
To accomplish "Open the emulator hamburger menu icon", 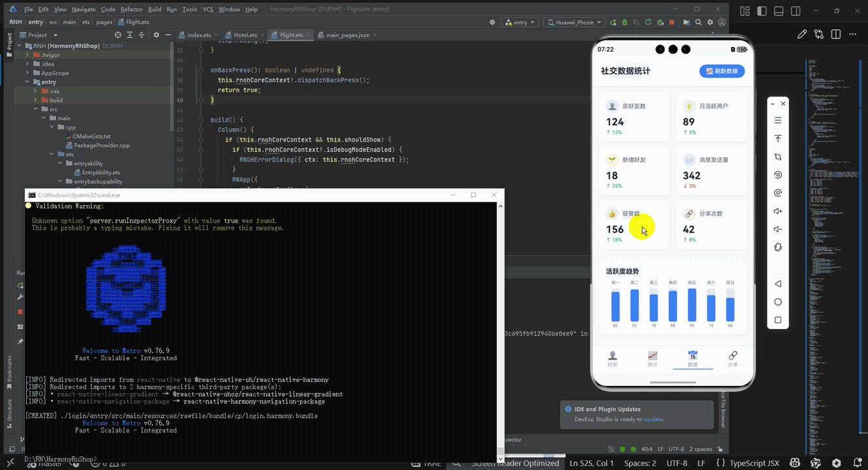I will coord(778,121).
